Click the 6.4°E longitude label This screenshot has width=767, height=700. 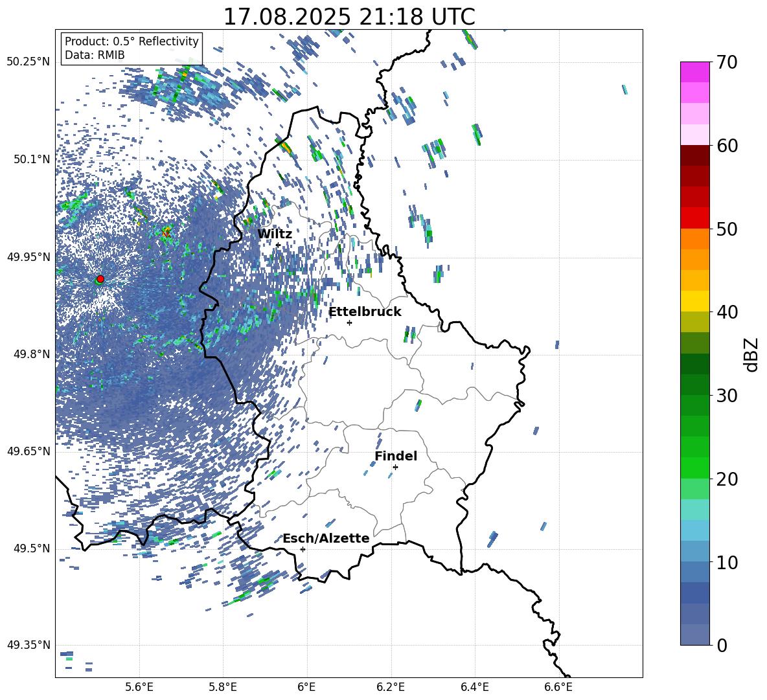click(x=474, y=687)
